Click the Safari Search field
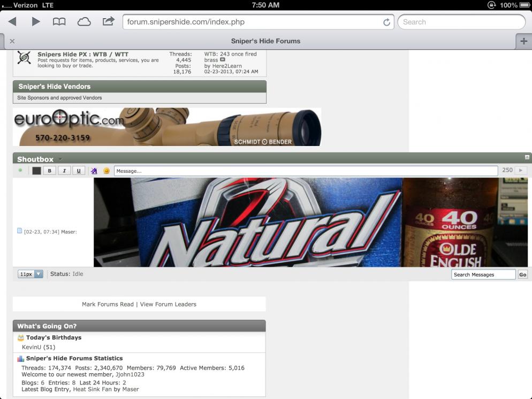Viewport: 532px width, 399px height. (461, 22)
